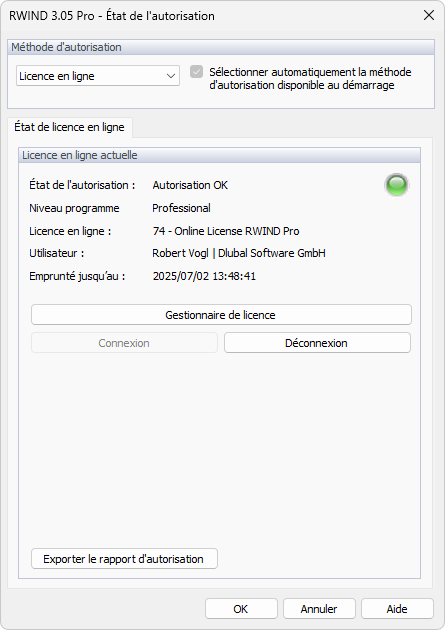The width and height of the screenshot is (445, 630).
Task: Click the Déconnexion button
Action: point(317,343)
